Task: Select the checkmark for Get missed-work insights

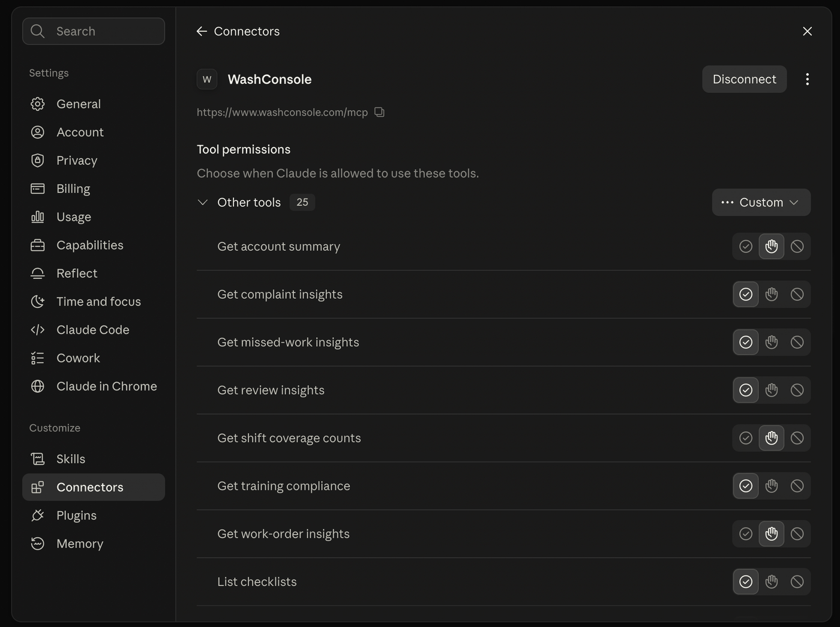Action: coord(746,343)
